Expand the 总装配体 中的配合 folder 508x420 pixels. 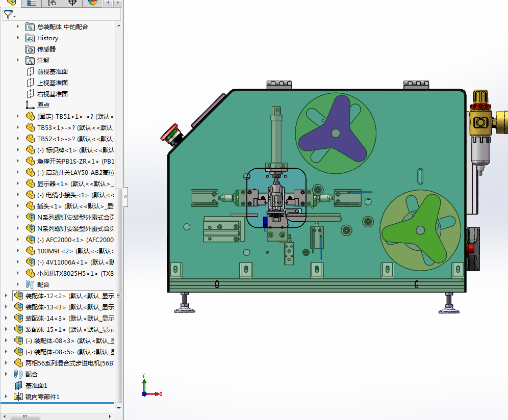point(17,27)
